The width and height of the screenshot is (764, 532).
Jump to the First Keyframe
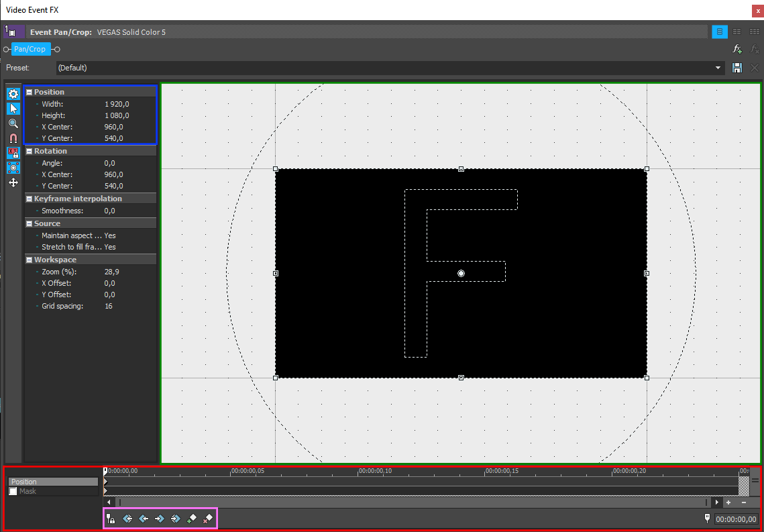[x=127, y=519]
